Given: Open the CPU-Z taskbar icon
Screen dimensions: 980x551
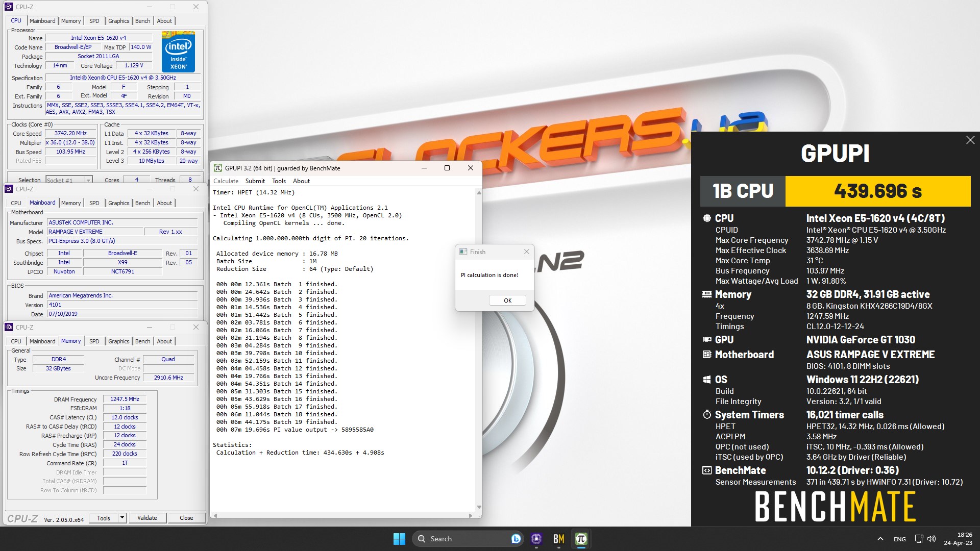Looking at the screenshot, I should [536, 539].
